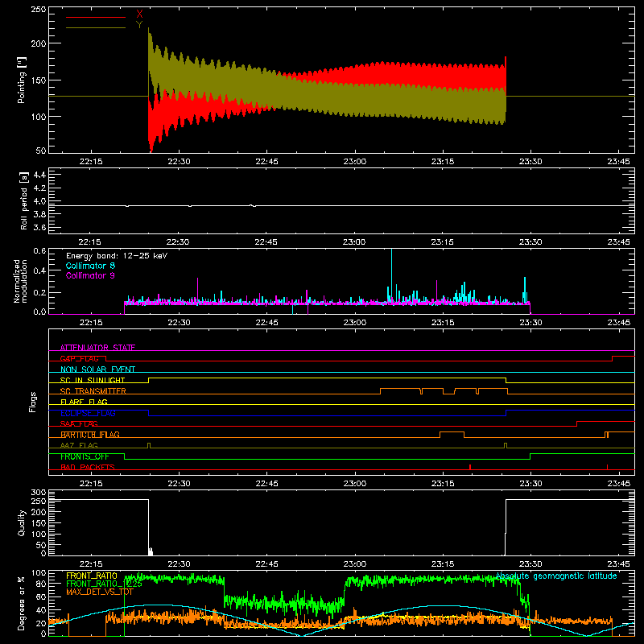Click the 23:45 tick under the flags plot
Image resolution: width=644 pixels, height=644 pixels.
tap(618, 484)
